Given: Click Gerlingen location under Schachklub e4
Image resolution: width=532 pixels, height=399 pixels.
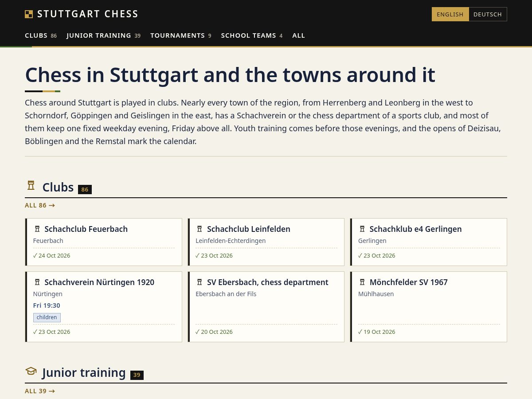Looking at the screenshot, I should coord(372,241).
